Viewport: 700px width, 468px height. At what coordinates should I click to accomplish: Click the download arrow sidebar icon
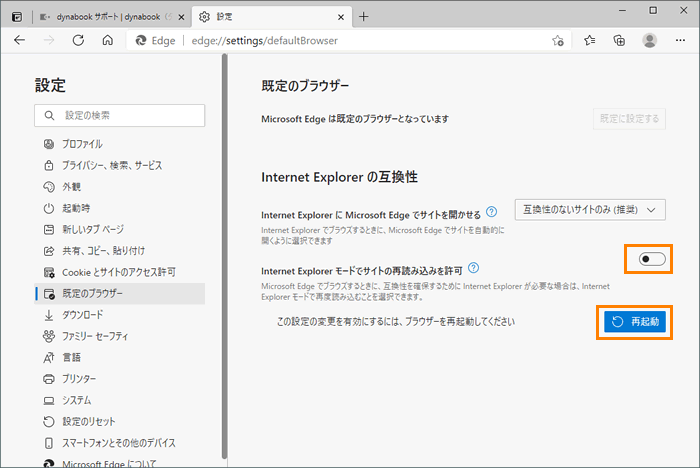tap(49, 315)
